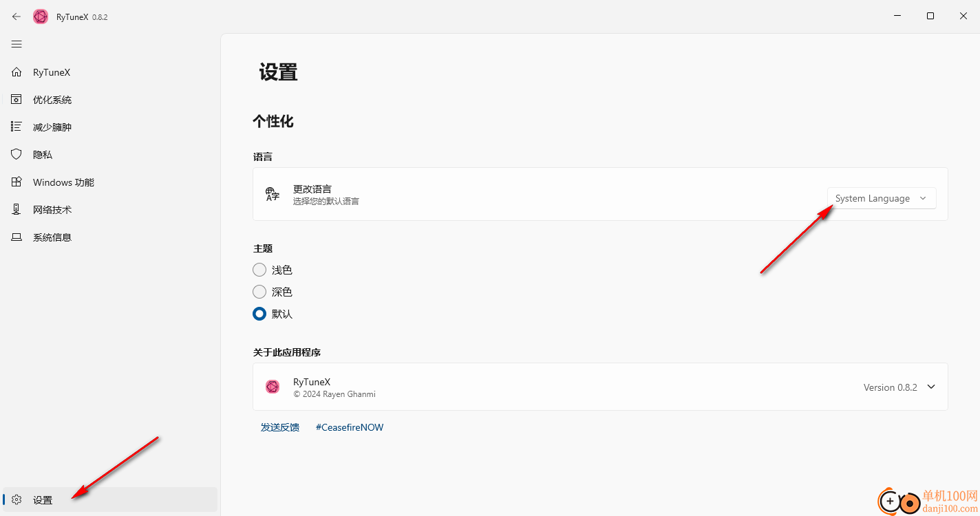Click the home icon beside RyTuneX
The image size is (980, 516).
coord(17,72)
